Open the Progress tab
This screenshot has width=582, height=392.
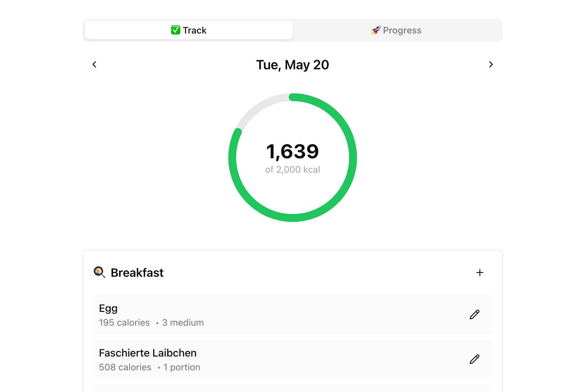tap(397, 30)
